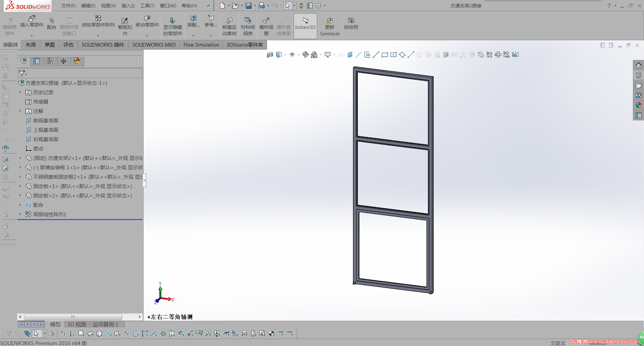Expand the 方通支架2<1> component node
The image size is (644, 346).
[x=20, y=158]
